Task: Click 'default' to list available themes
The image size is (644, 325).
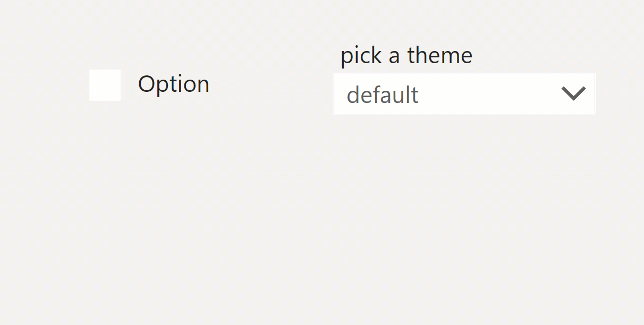Action: coord(382,95)
